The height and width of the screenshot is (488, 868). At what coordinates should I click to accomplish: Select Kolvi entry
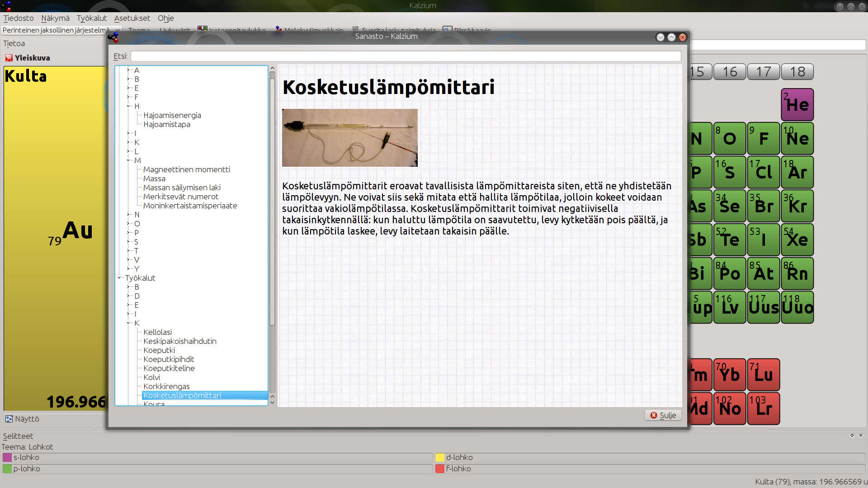151,377
